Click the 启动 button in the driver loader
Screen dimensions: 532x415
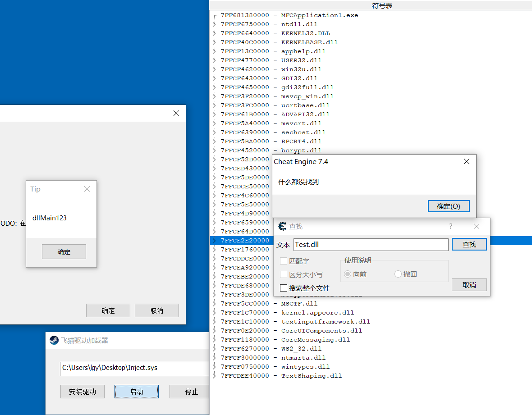(x=137, y=392)
